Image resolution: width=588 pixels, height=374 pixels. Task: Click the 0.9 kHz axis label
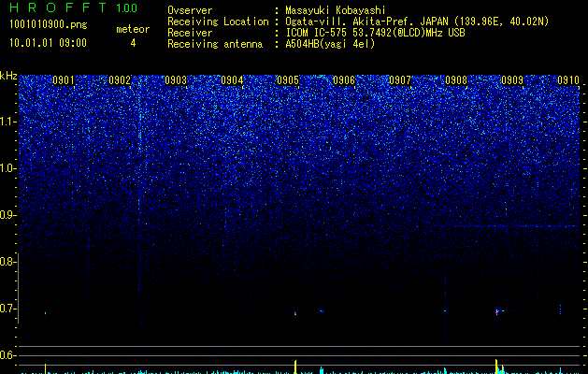[7, 215]
